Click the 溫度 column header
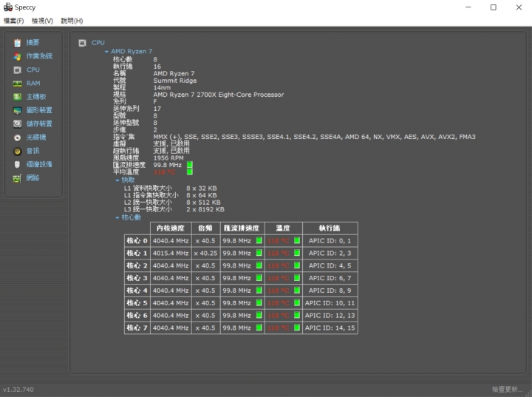The width and height of the screenshot is (532, 397). point(283,228)
